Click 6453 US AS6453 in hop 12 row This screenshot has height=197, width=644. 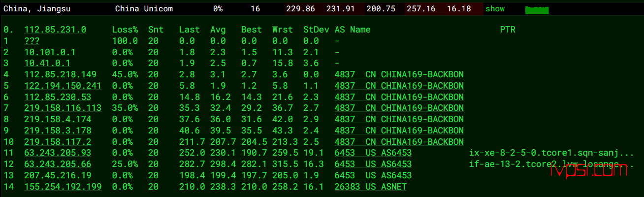click(373, 164)
